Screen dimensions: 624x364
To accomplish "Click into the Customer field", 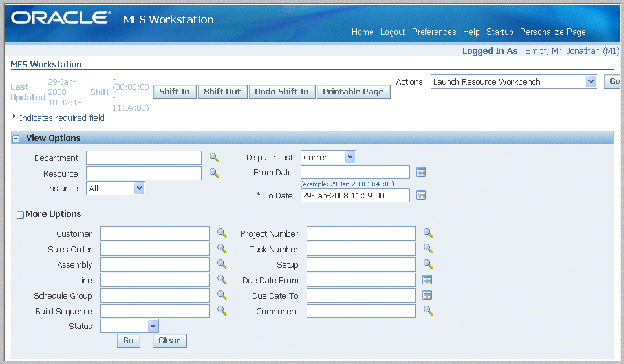I will click(x=155, y=233).
